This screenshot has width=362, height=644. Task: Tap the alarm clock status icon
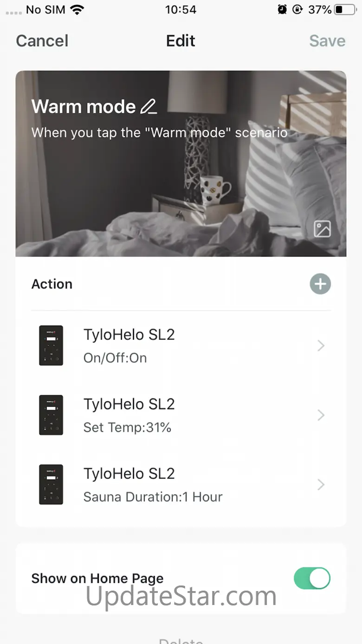coord(282,9)
